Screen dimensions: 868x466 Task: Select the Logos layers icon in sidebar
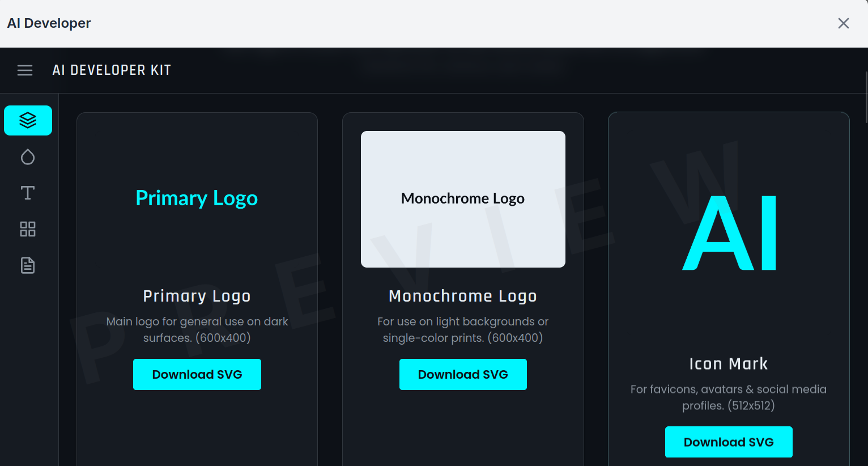[x=28, y=120]
